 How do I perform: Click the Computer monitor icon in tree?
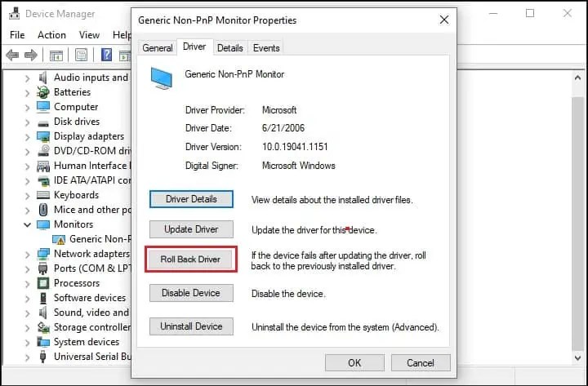coord(43,107)
